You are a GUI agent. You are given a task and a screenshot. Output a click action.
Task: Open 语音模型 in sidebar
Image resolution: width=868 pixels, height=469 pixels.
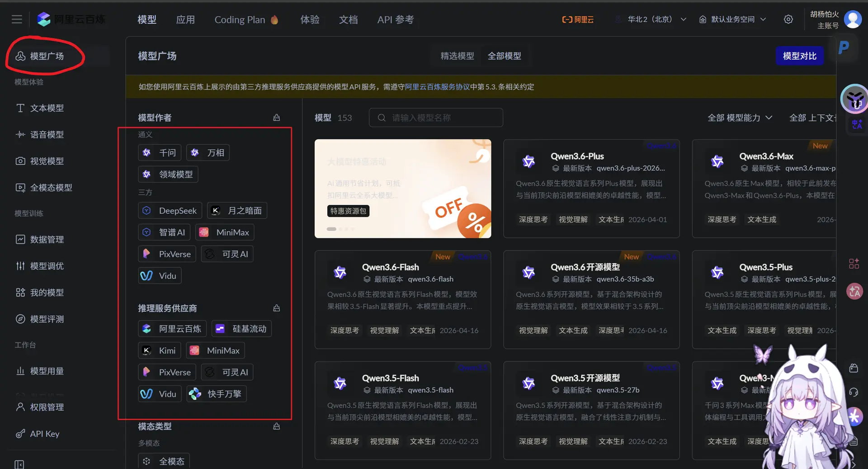pos(46,134)
